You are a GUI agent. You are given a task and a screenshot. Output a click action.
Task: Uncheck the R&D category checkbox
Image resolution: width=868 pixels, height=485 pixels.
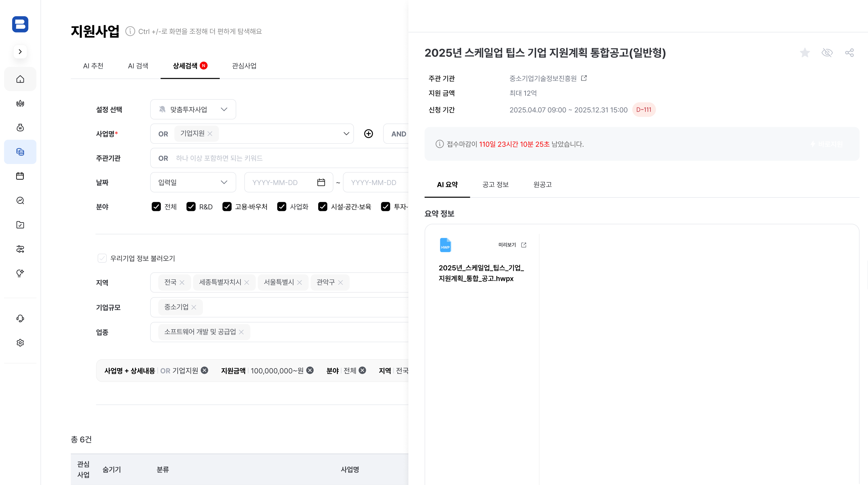(191, 207)
